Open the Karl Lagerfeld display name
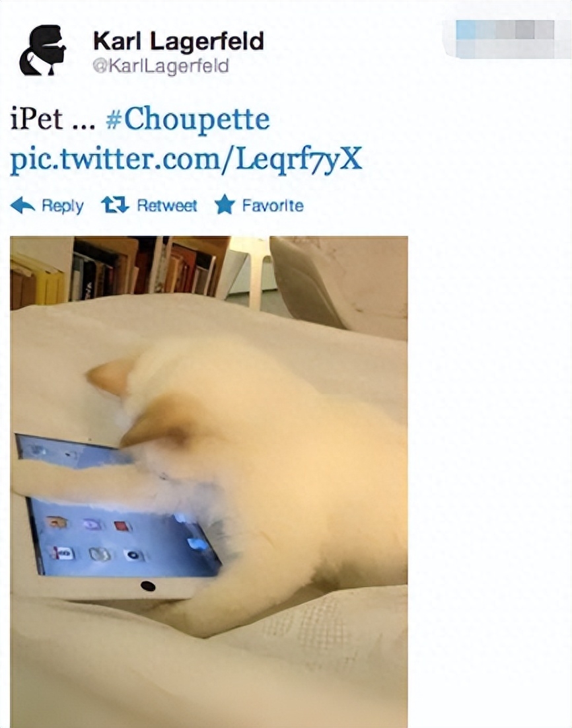Viewport: 572px width, 728px height. pyautogui.click(x=178, y=40)
